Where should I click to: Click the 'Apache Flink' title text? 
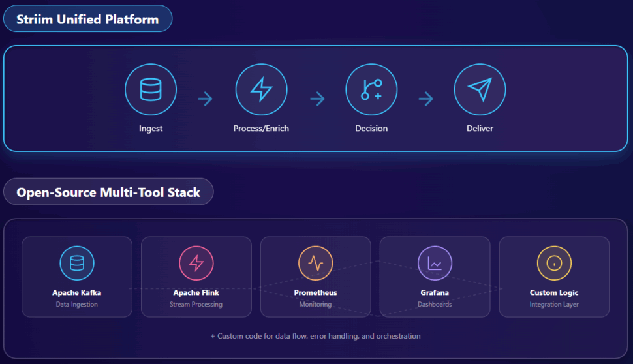tap(196, 293)
